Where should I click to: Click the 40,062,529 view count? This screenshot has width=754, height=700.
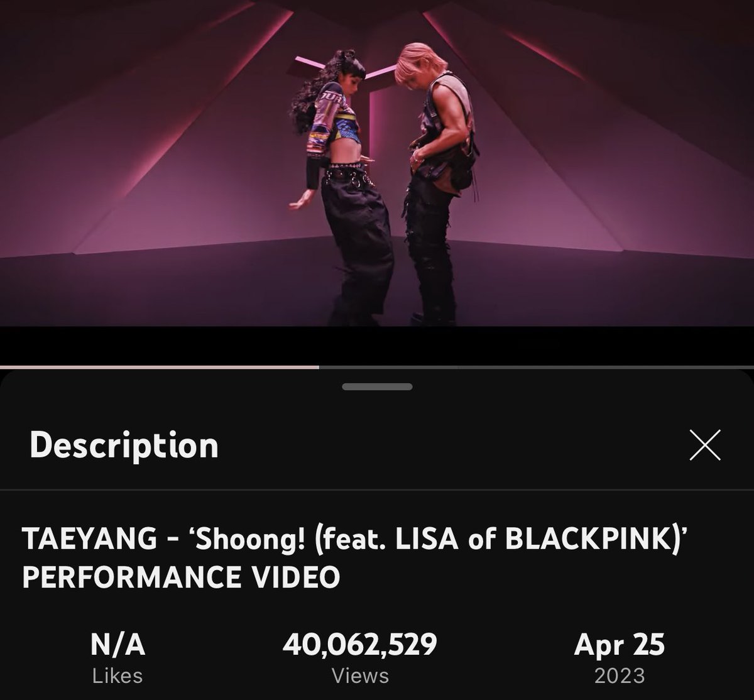coord(360,645)
